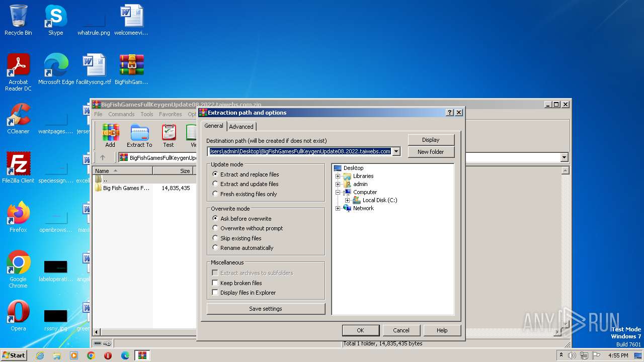Click the volume speaker tray icon

coord(572,355)
